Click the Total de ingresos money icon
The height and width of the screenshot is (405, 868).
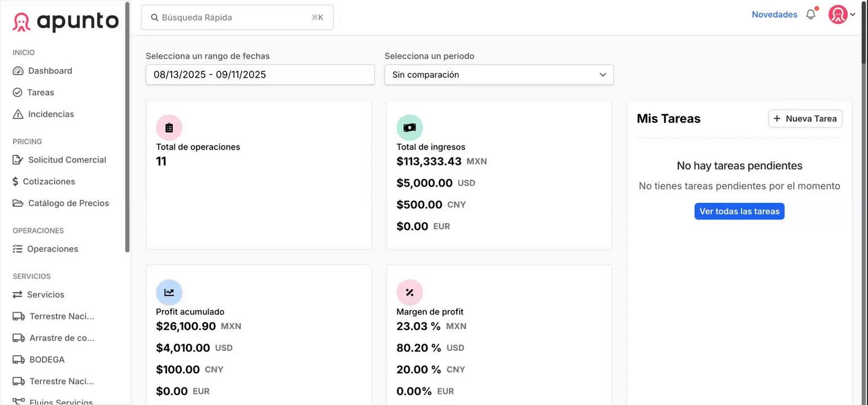(410, 128)
